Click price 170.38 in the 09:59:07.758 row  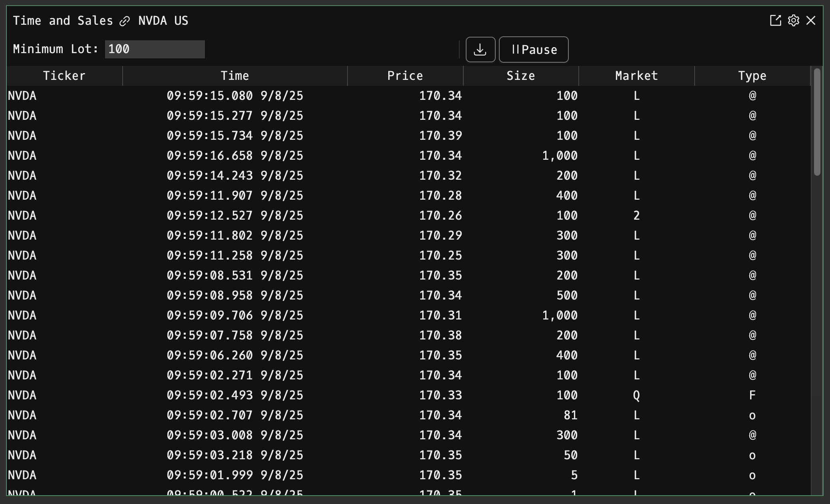point(441,335)
